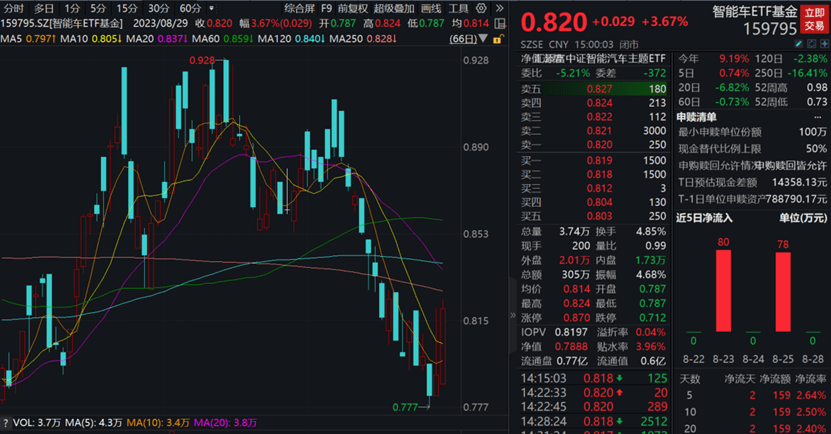The width and height of the screenshot is (831, 434).
Task: Collapse side panel using the middle double-chevron
Action: click(x=513, y=316)
